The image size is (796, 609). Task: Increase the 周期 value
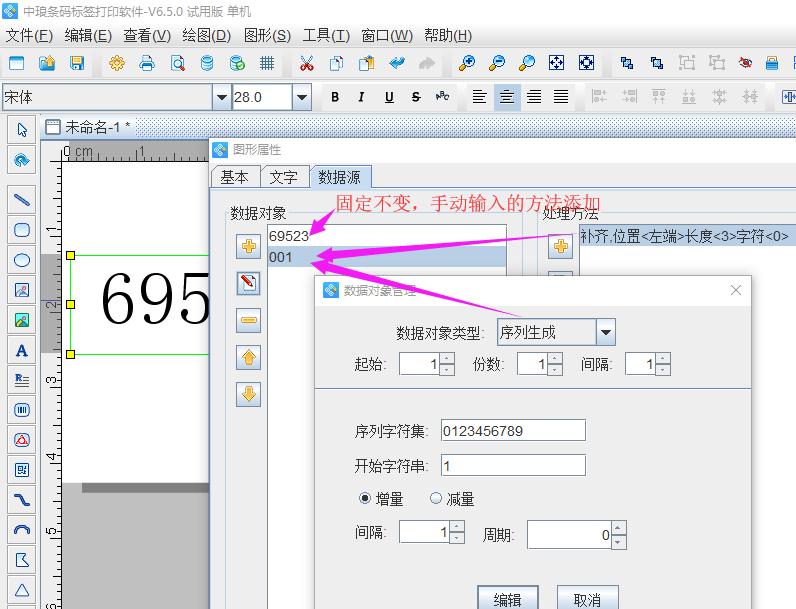pos(618,528)
